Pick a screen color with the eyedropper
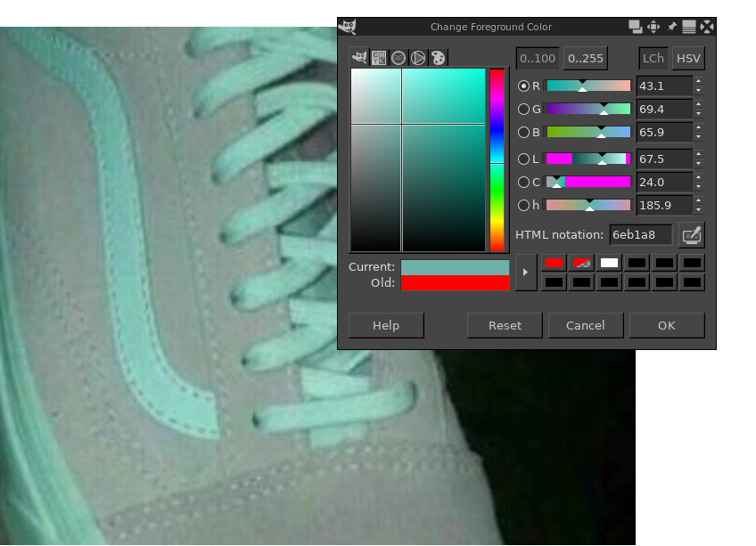The height and width of the screenshot is (546, 756). 692,235
